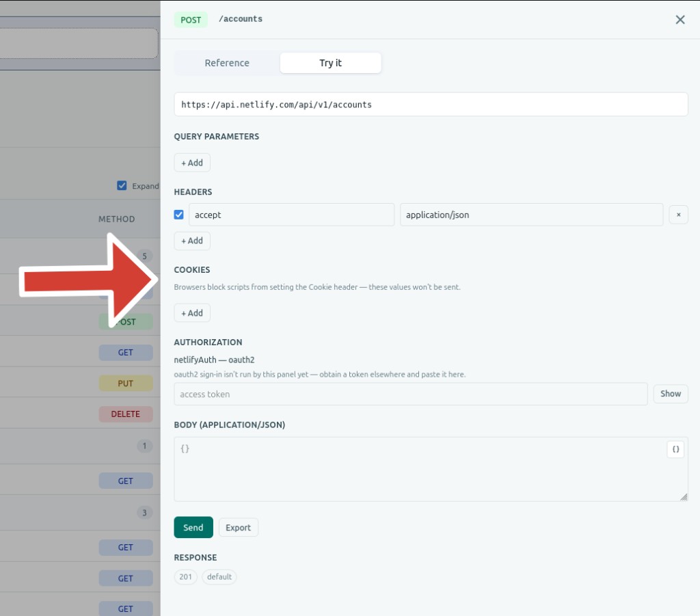Click the count badge 1 in background list
700x616 pixels.
click(144, 446)
